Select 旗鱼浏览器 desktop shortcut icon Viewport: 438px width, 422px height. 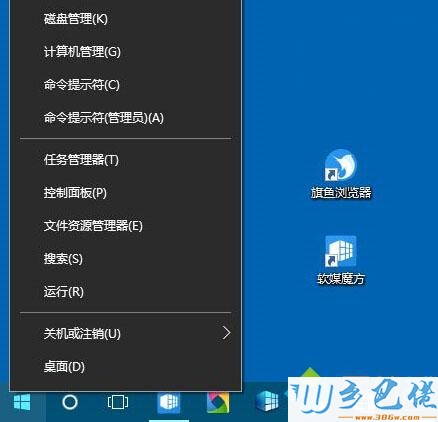point(341,166)
